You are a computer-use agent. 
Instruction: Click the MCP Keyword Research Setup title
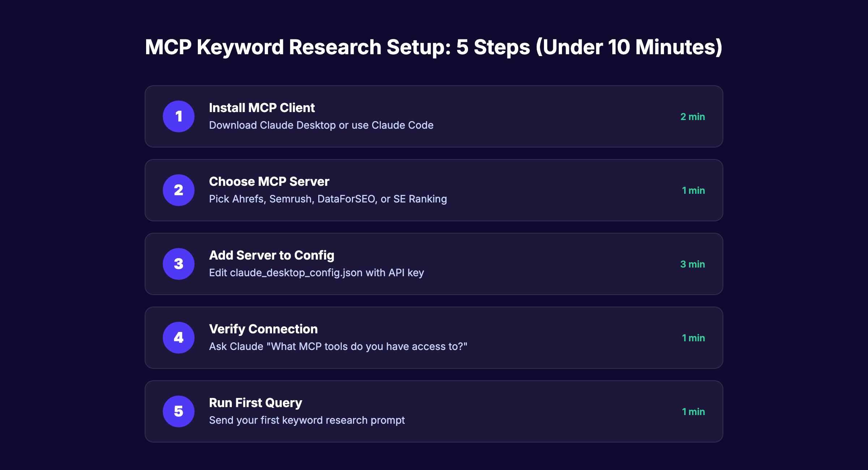coord(434,46)
